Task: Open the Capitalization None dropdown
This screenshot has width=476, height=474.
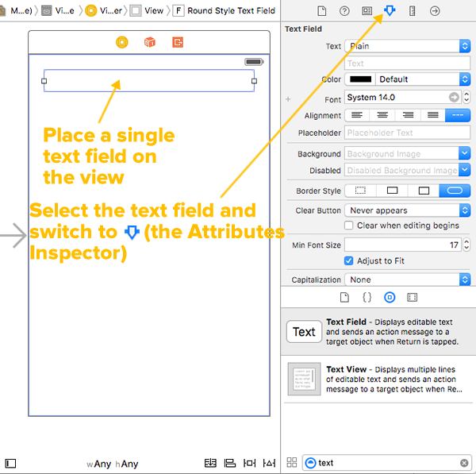Action: [408, 279]
